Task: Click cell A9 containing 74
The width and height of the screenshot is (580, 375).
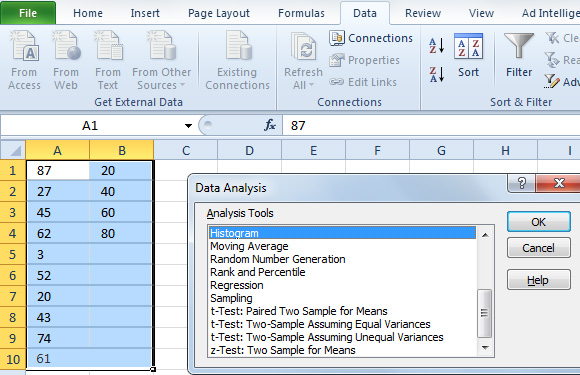Action: (x=58, y=338)
